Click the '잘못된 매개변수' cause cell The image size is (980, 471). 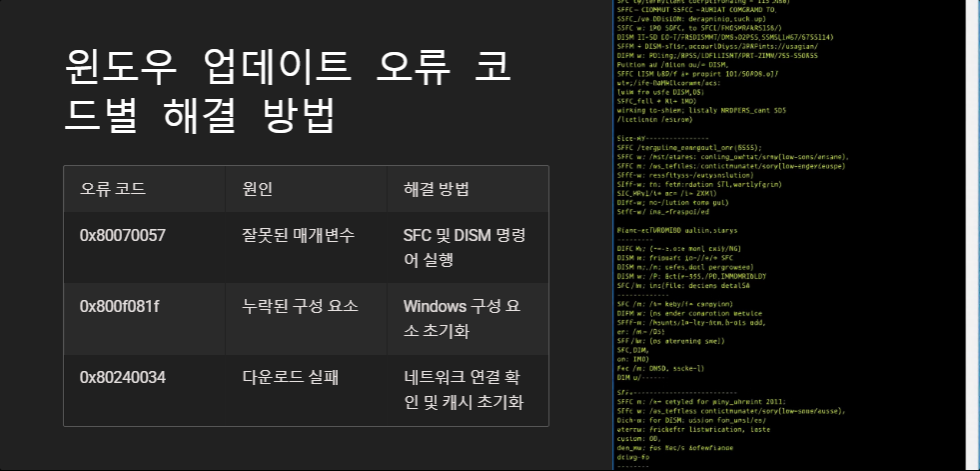pos(307,248)
